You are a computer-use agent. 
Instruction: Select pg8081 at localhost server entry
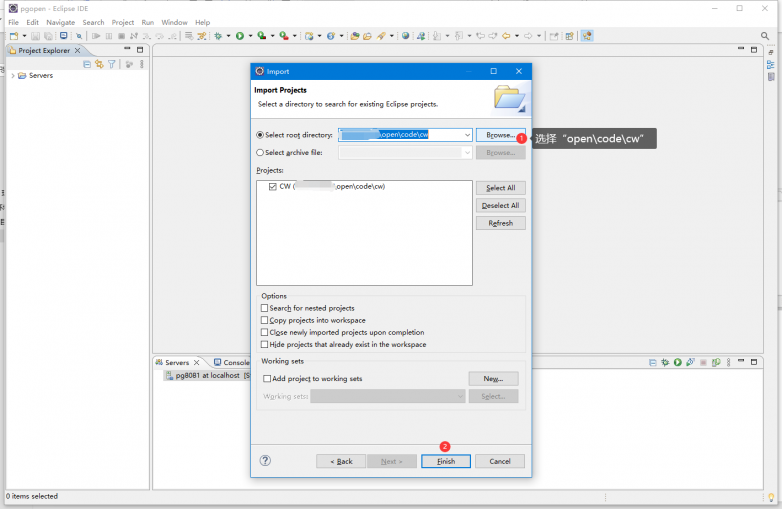pos(207,375)
